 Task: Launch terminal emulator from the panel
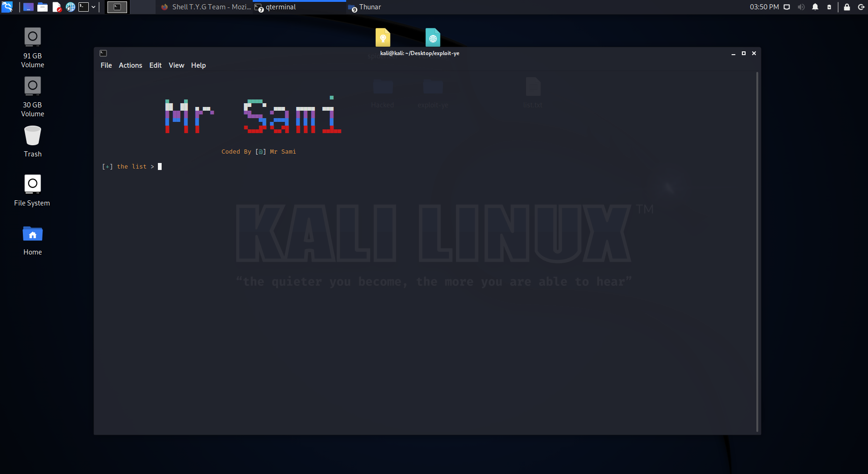coord(84,7)
